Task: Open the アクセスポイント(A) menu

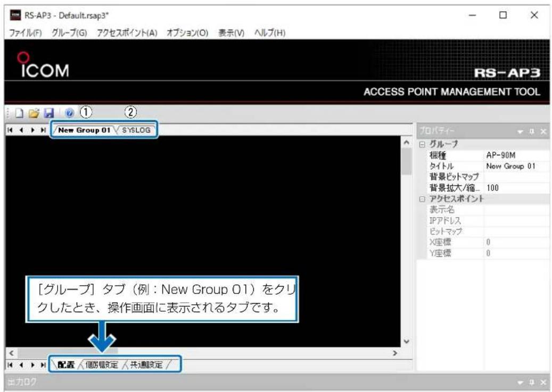Action: [x=127, y=33]
